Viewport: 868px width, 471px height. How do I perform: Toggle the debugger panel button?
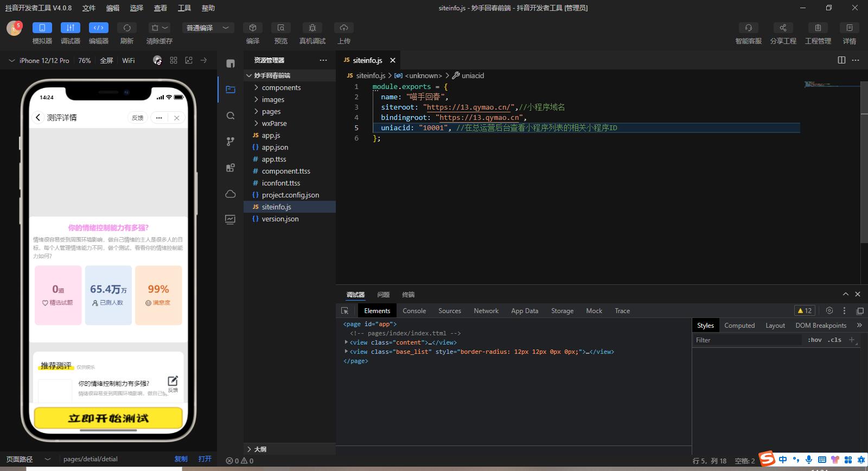point(70,28)
